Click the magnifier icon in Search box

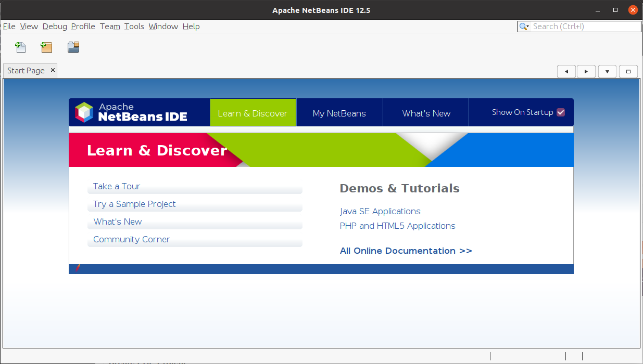(524, 27)
